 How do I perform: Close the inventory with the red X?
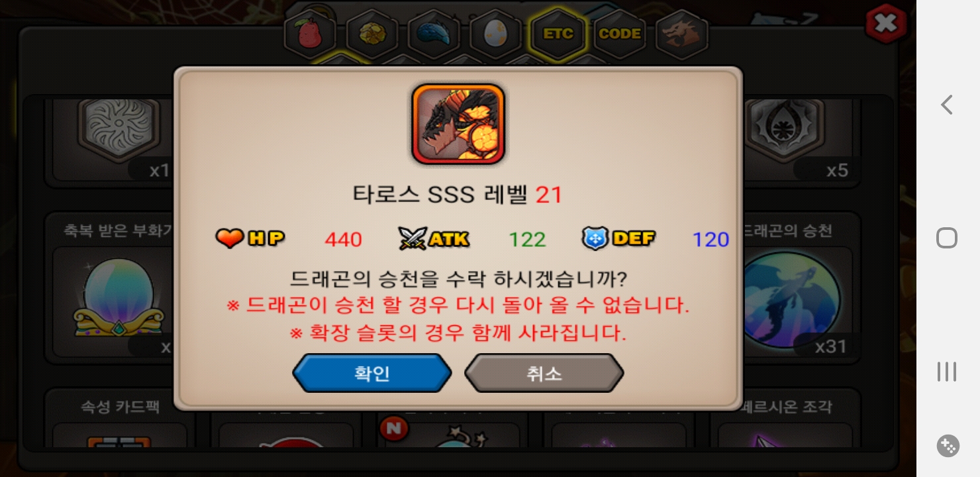886,25
